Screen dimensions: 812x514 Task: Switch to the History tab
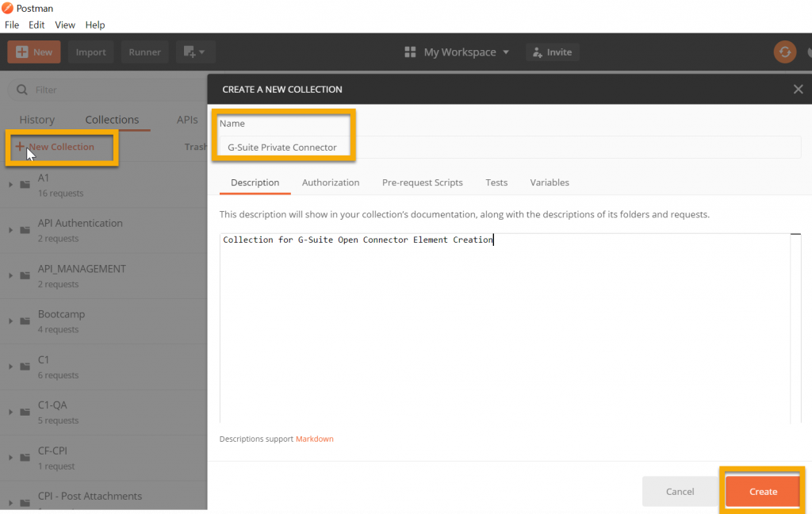tap(36, 120)
